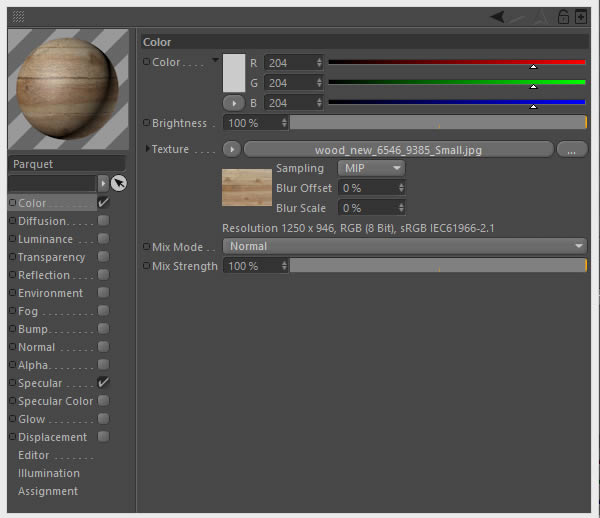Click the Brightness stepper arrows
This screenshot has height=518, width=600.
(x=284, y=123)
